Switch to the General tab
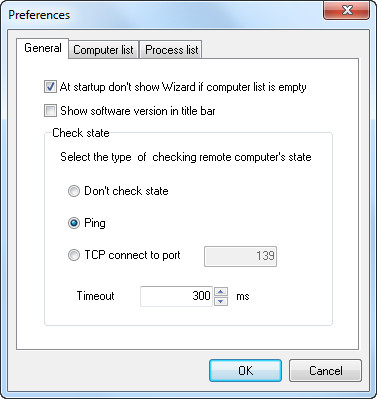Image resolution: width=377 pixels, height=399 pixels. (x=43, y=48)
